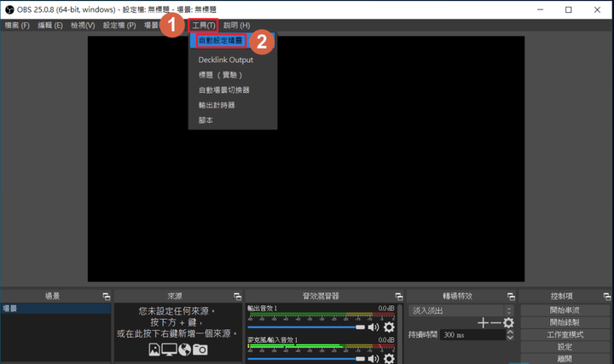
Task: Click the audio mixer vertical scrollbar
Action: coord(400,334)
